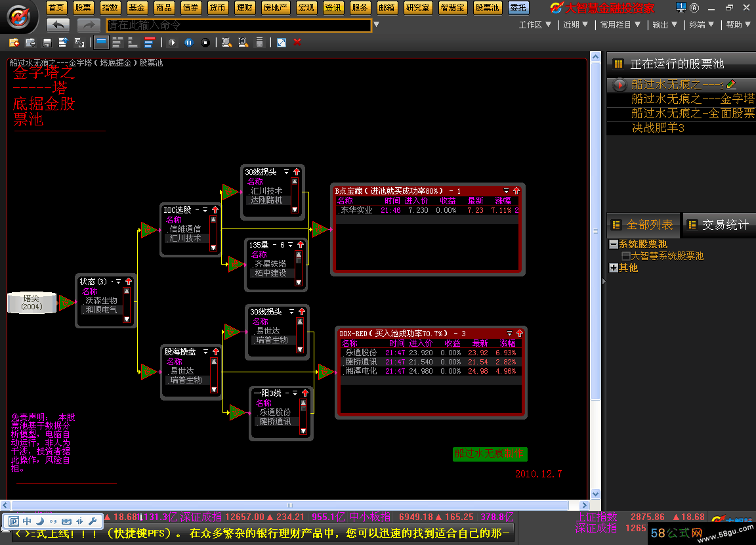Click the keyboard icon in IME bar
756x545 pixels.
(x=66, y=521)
